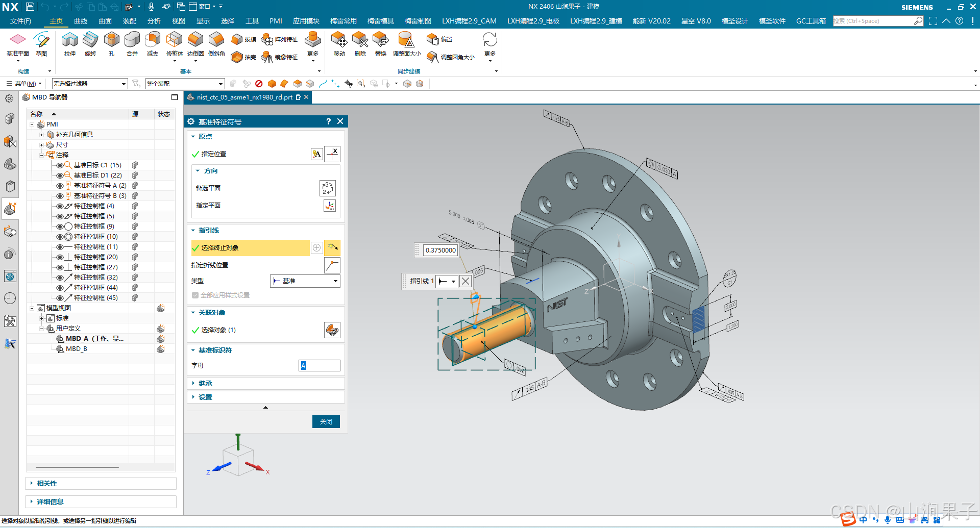Click the 字母 datum letter input field
The width and height of the screenshot is (980, 528).
coord(320,366)
